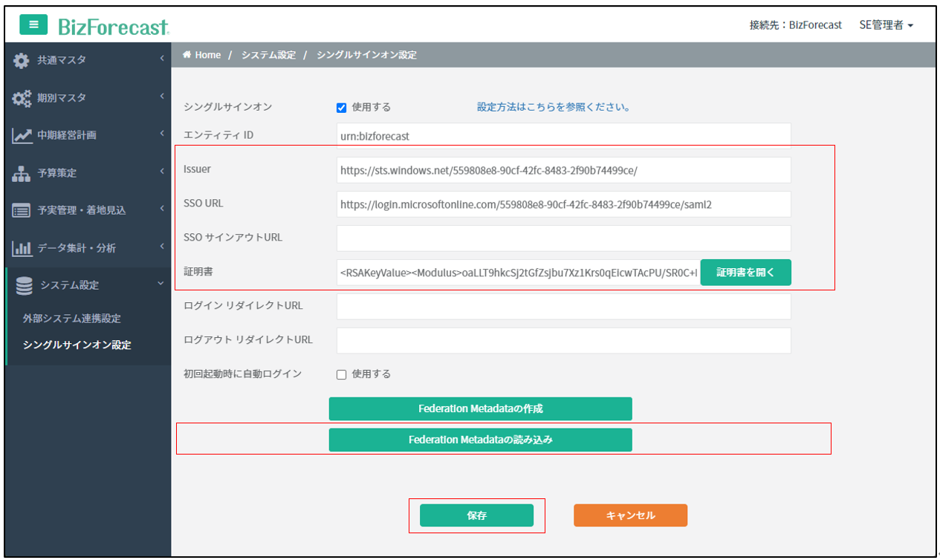
Task: Click the bar chart icon for データ集計・分析
Action: coord(22,248)
